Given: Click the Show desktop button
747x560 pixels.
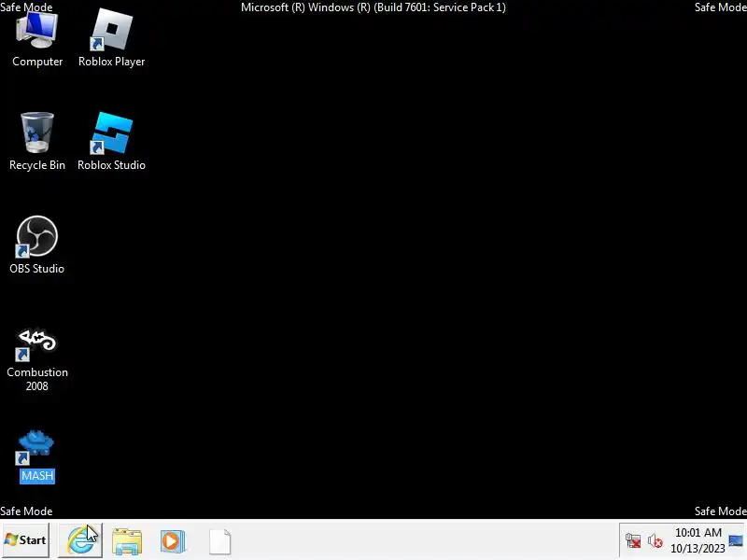Looking at the screenshot, I should pyautogui.click(x=736, y=540).
